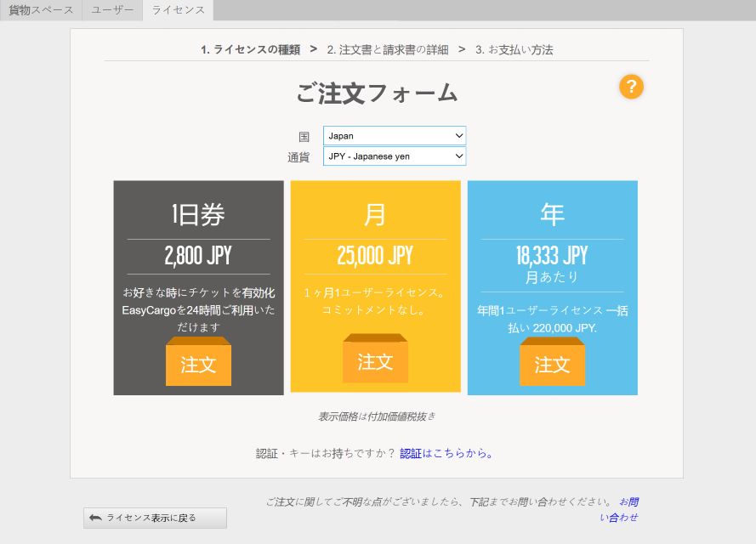Order the 1日券 day ticket

tap(198, 365)
